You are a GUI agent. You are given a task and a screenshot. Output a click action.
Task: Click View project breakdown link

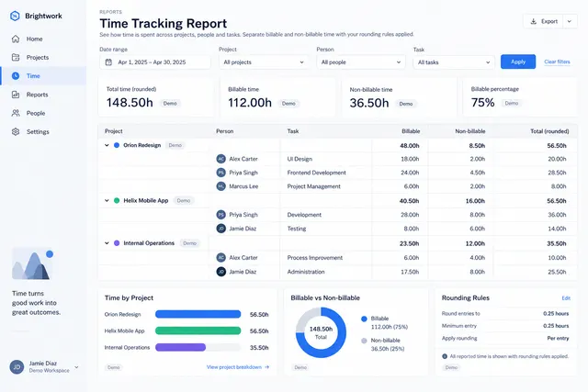coord(238,367)
